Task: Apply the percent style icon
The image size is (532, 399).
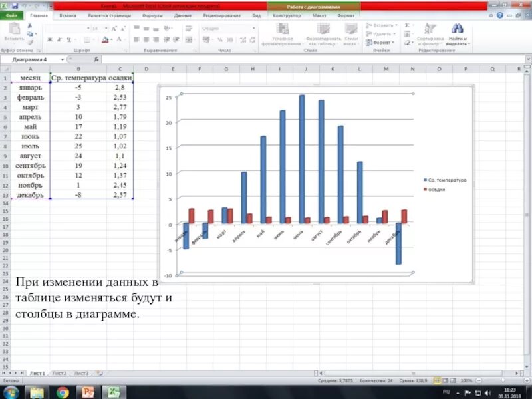Action: (220, 40)
